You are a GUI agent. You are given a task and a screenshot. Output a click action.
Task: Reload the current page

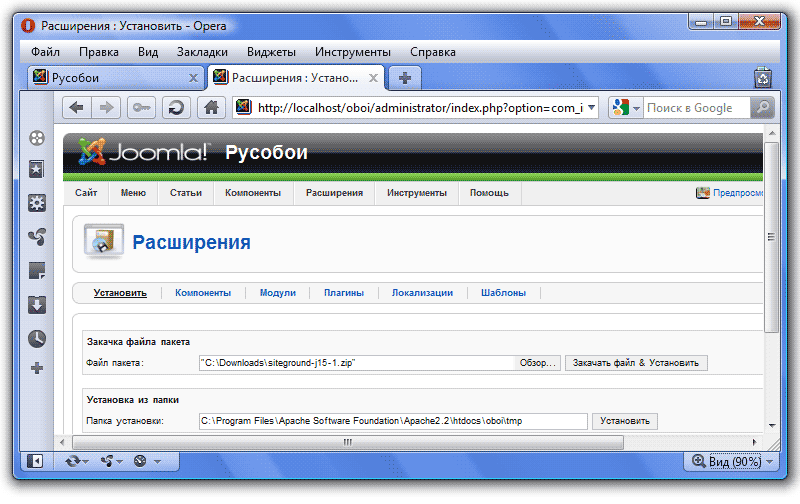pos(175,107)
